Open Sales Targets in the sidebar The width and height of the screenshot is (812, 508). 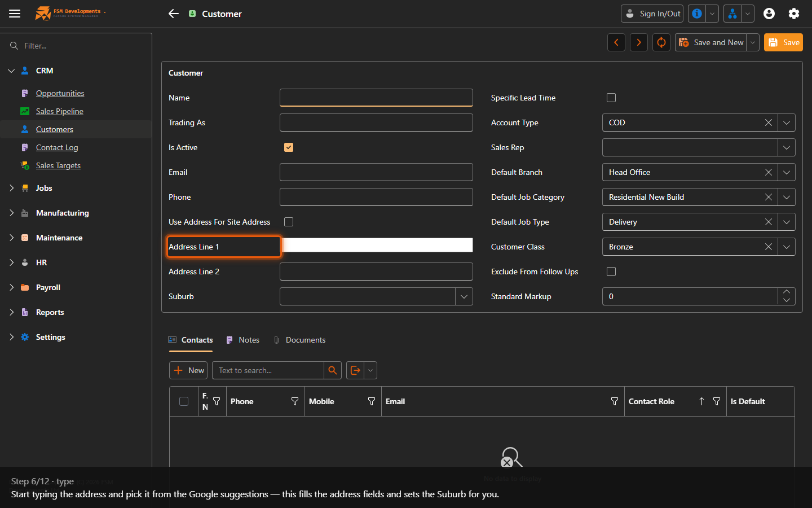click(58, 165)
